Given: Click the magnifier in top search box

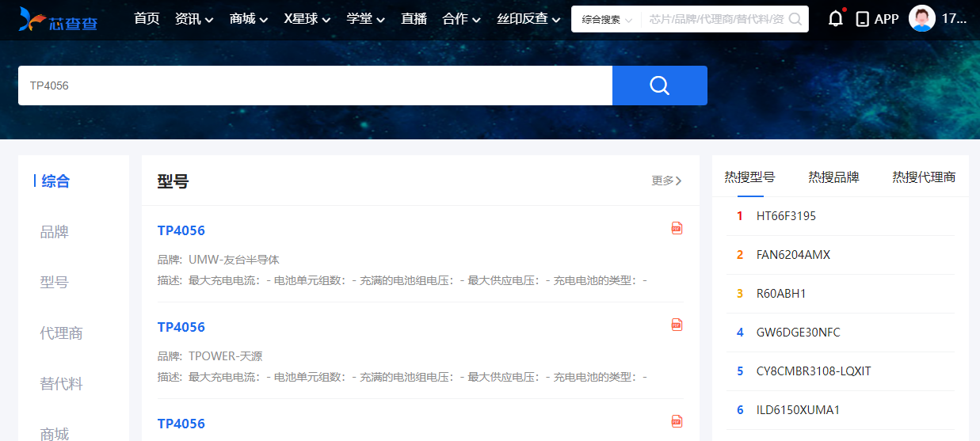Looking at the screenshot, I should click(795, 19).
